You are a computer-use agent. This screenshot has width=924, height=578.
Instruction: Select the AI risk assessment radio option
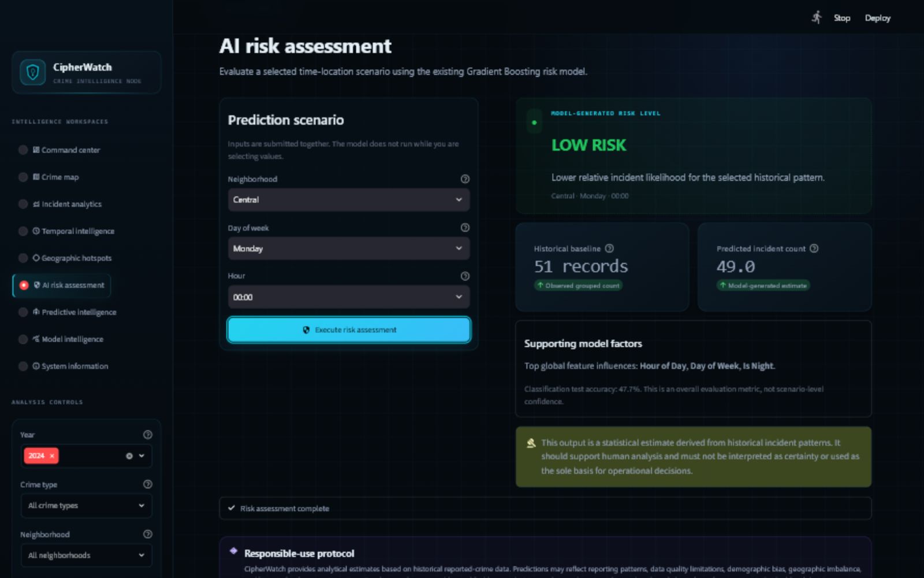[24, 285]
